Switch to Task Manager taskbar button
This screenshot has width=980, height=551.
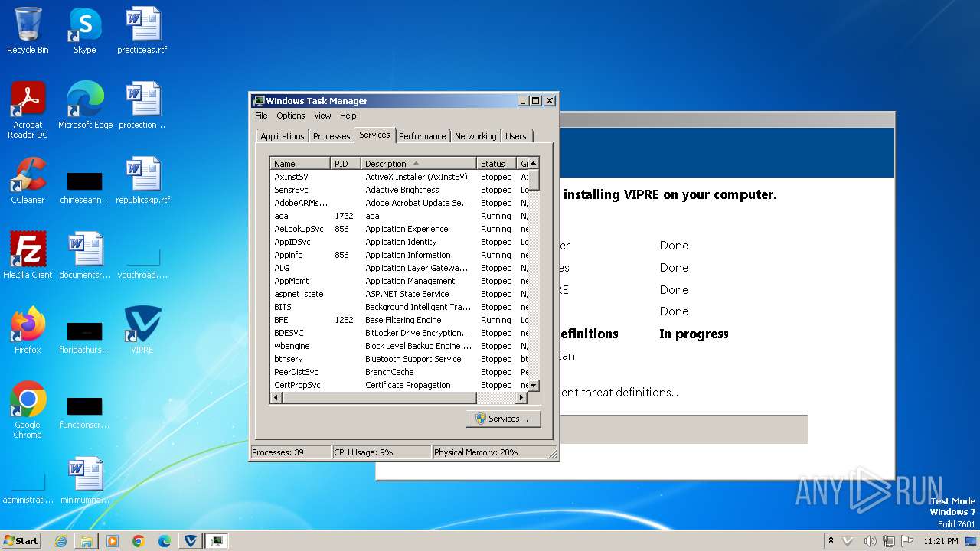point(217,541)
